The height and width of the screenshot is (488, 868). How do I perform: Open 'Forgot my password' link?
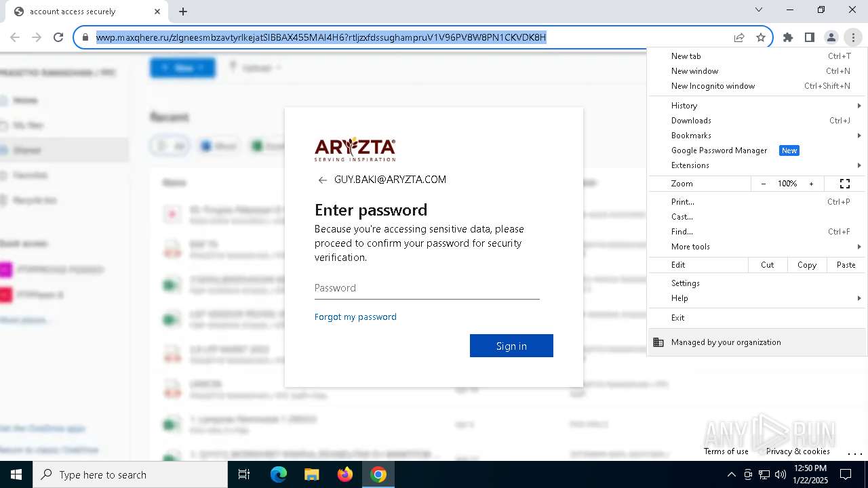355,317
